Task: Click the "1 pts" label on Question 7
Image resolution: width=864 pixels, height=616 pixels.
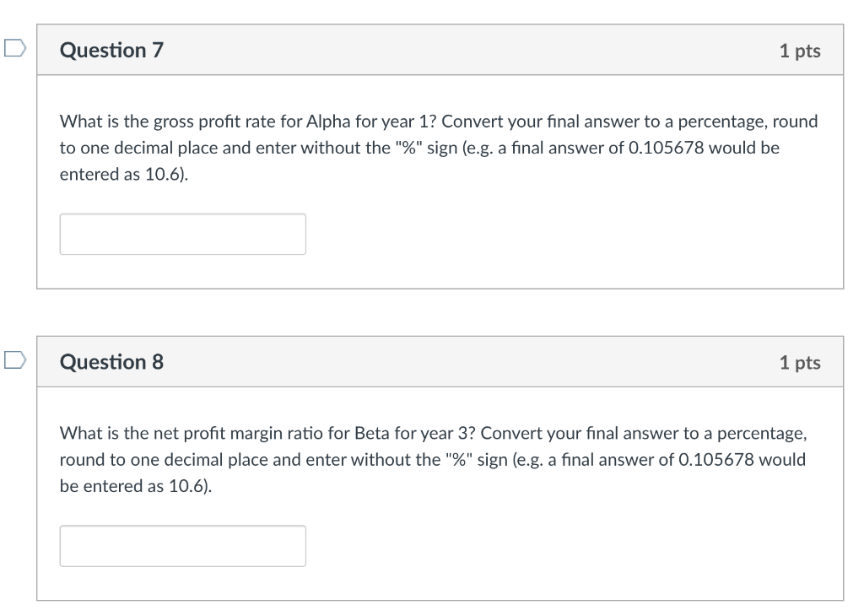Action: (x=799, y=51)
